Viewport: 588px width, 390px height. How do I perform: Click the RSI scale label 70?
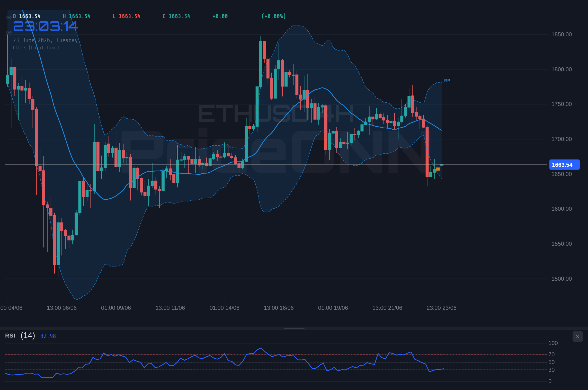click(551, 354)
